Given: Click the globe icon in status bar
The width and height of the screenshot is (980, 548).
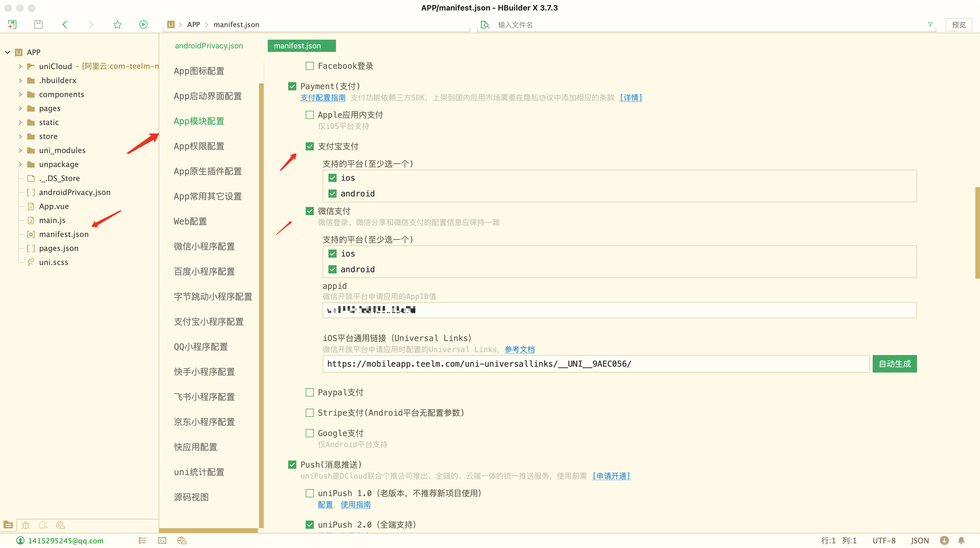Looking at the screenshot, I should pos(182,540).
